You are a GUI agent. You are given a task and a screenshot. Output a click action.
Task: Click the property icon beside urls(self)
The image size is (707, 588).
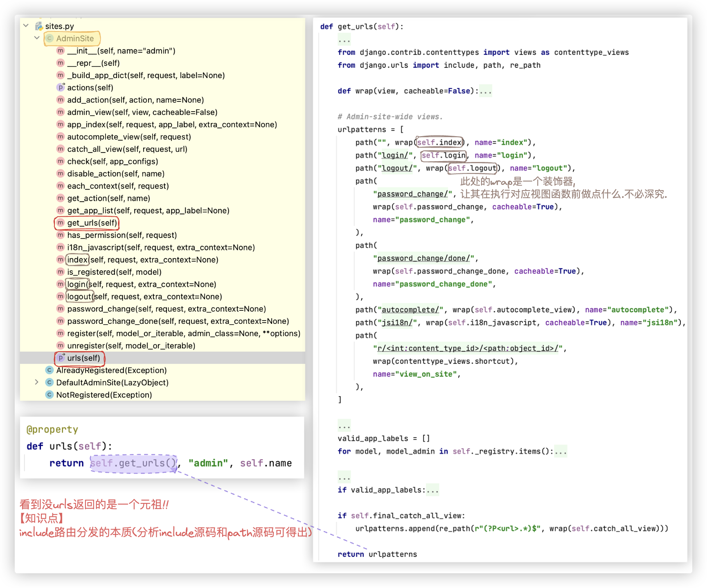61,358
